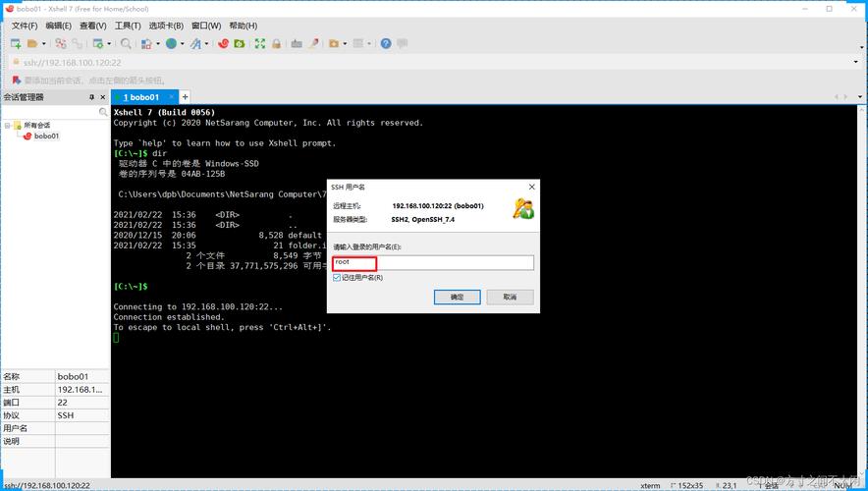Close the SSH 用户名 dialog

coord(531,188)
